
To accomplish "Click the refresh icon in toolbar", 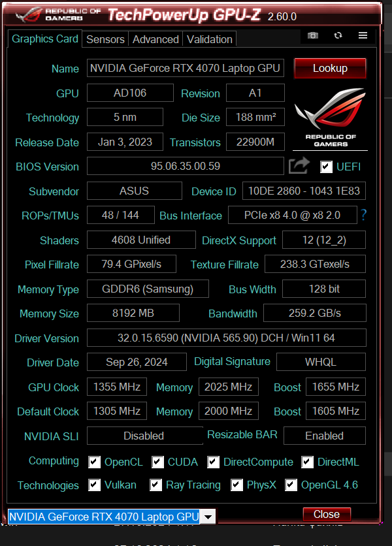I will pos(338,35).
